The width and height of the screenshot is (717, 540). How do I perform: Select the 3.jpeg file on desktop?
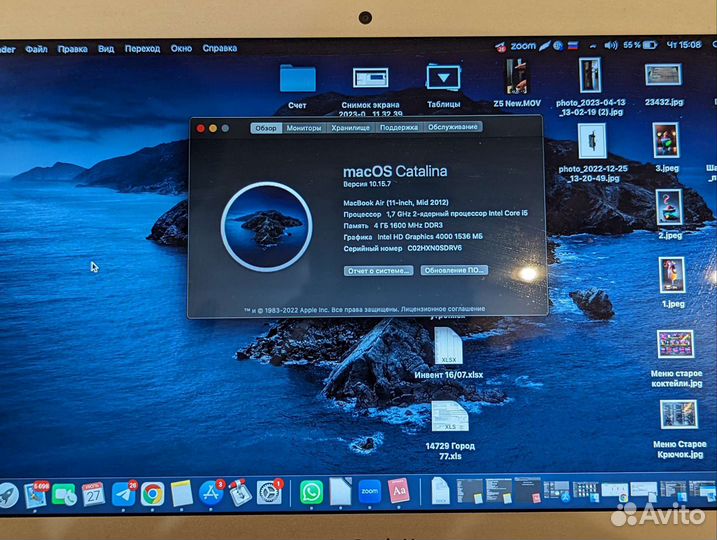[x=667, y=147]
